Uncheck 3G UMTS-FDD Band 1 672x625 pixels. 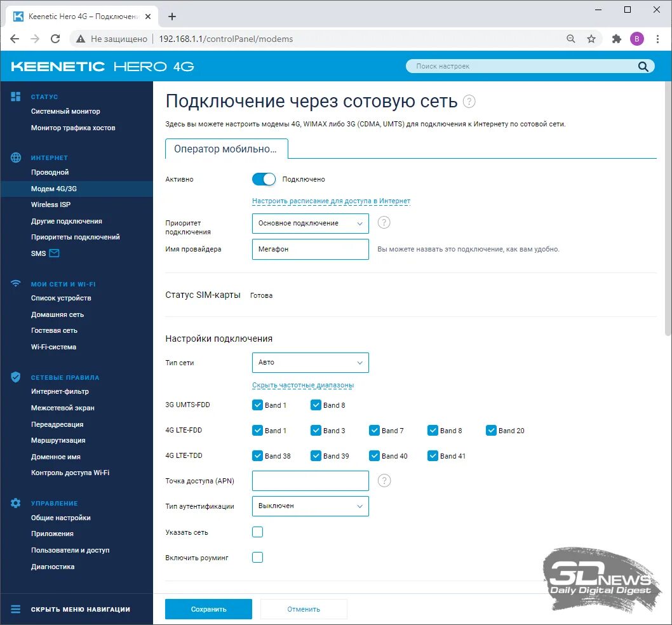(x=257, y=405)
